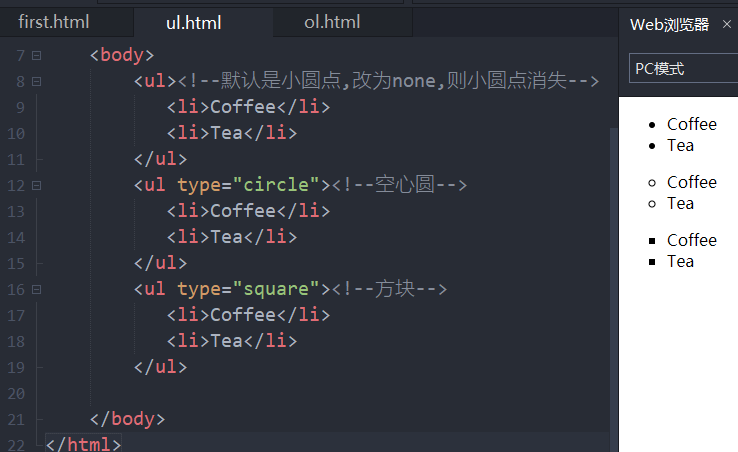738x452 pixels.
Task: Collapse the square ul fold on line 16
Action: (x=36, y=290)
